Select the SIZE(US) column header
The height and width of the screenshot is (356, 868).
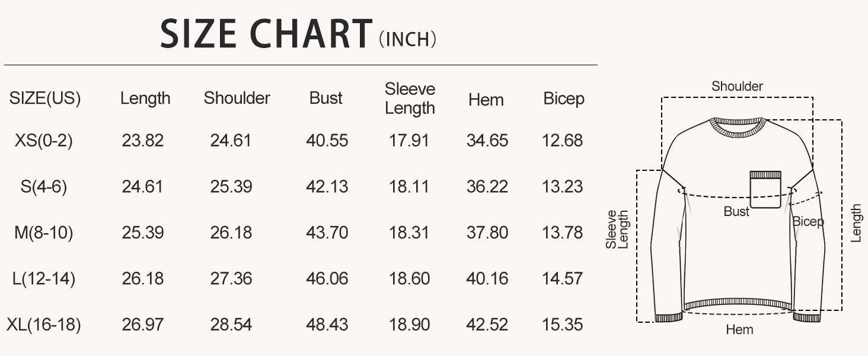click(x=45, y=98)
